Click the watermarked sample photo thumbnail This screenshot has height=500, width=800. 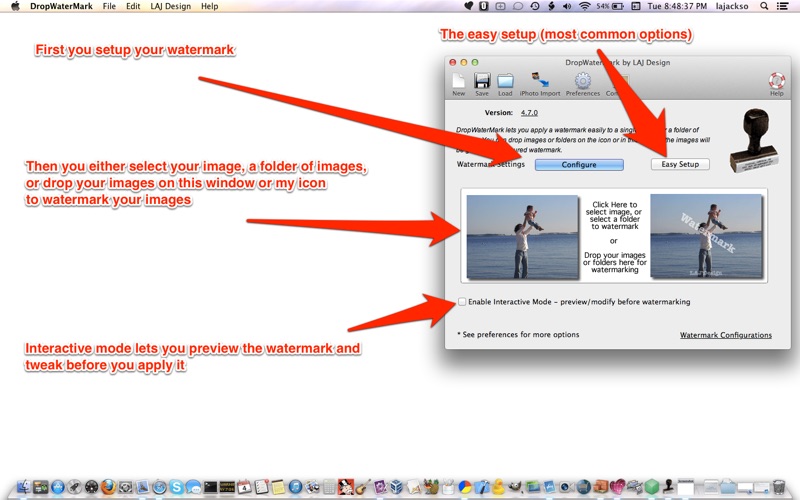point(706,237)
